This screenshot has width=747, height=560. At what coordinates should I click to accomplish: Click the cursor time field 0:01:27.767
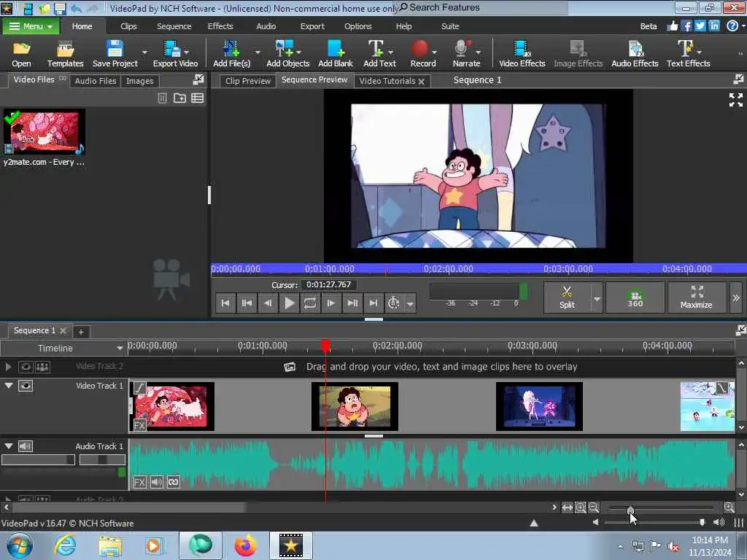[x=329, y=285]
